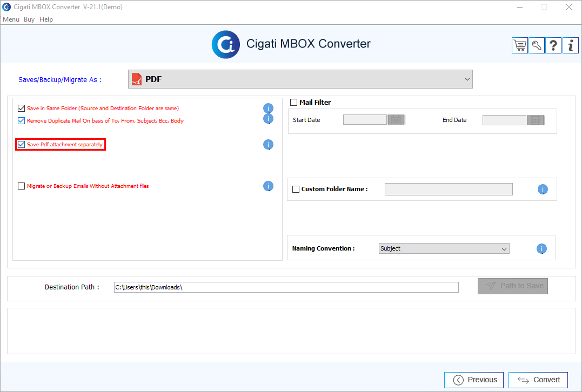582x392 pixels.
Task: Click the End Date input field
Action: pos(504,120)
